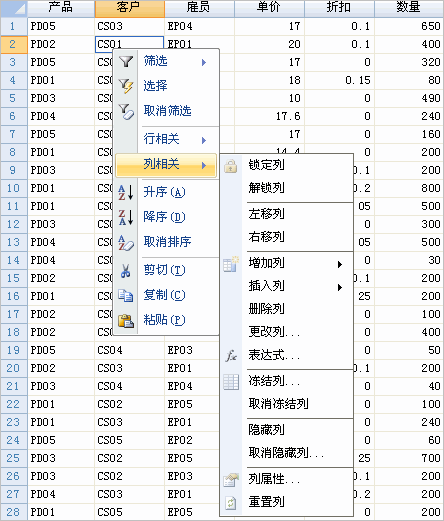Viewport: 444px width, 521px height.
Task: Click the grid icon beside 冻结列
Action: tap(231, 382)
